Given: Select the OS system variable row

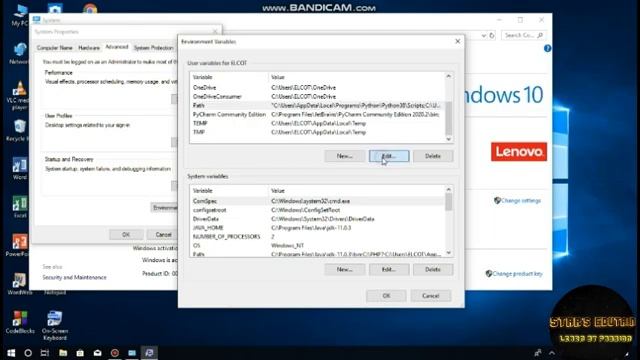Looking at the screenshot, I should click(317, 245).
